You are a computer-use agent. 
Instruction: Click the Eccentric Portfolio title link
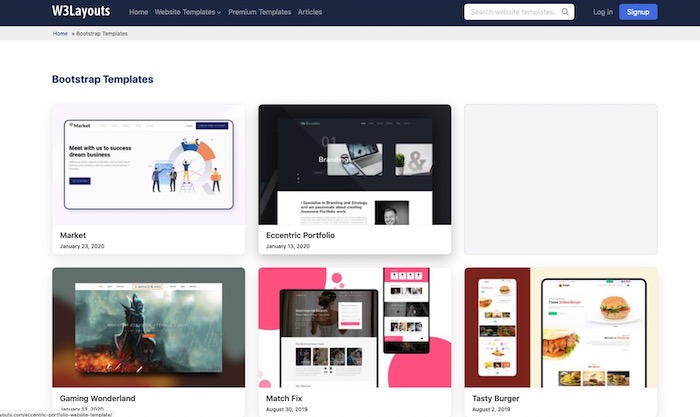pos(300,235)
